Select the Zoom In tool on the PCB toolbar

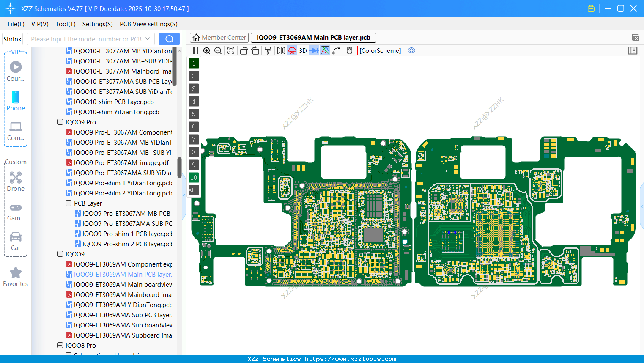(207, 50)
